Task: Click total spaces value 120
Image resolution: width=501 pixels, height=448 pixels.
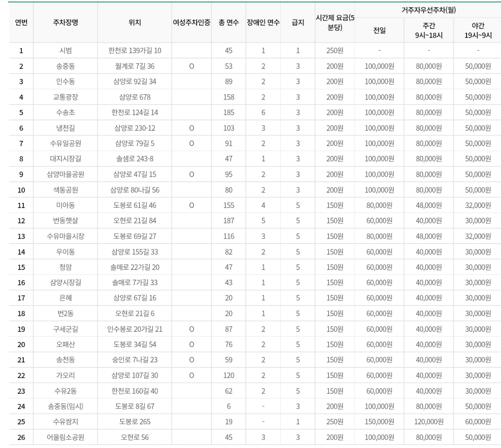Action: tap(229, 376)
